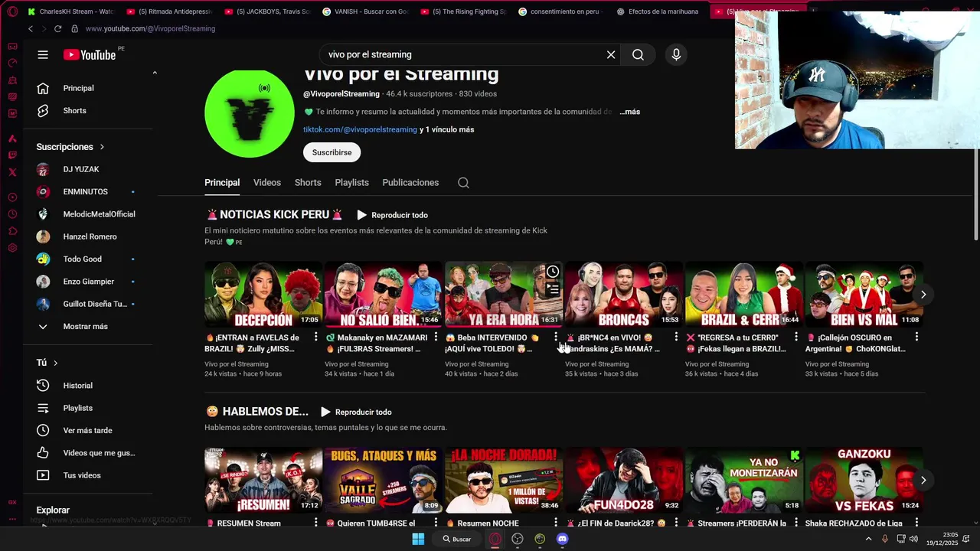Expand the Tú section header

tap(47, 363)
